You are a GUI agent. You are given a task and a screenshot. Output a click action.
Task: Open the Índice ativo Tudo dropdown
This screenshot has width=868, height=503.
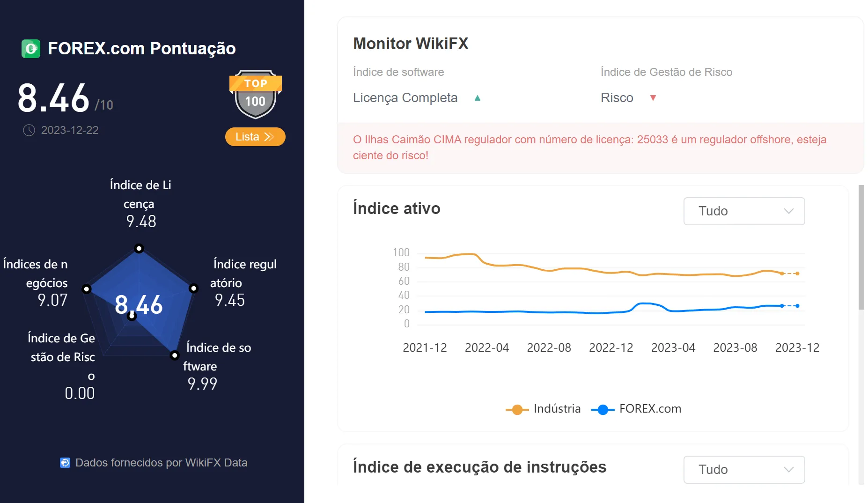pyautogui.click(x=744, y=211)
